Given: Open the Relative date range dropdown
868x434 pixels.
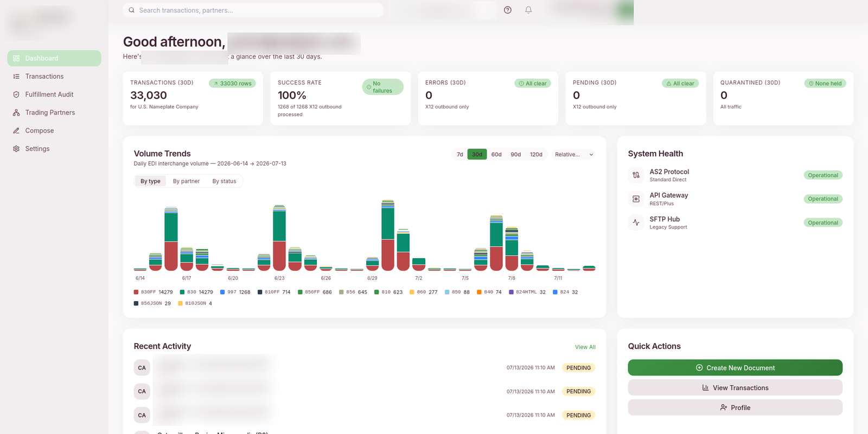Looking at the screenshot, I should 574,155.
